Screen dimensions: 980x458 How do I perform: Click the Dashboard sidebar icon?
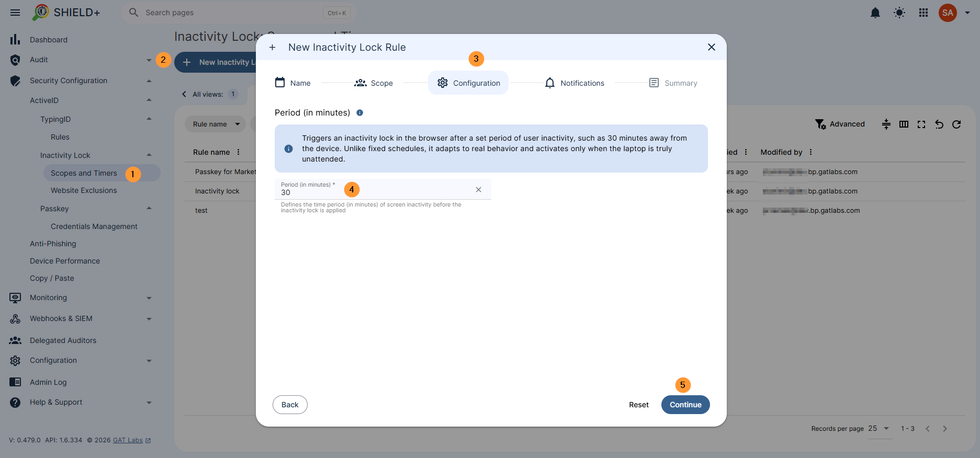point(15,39)
